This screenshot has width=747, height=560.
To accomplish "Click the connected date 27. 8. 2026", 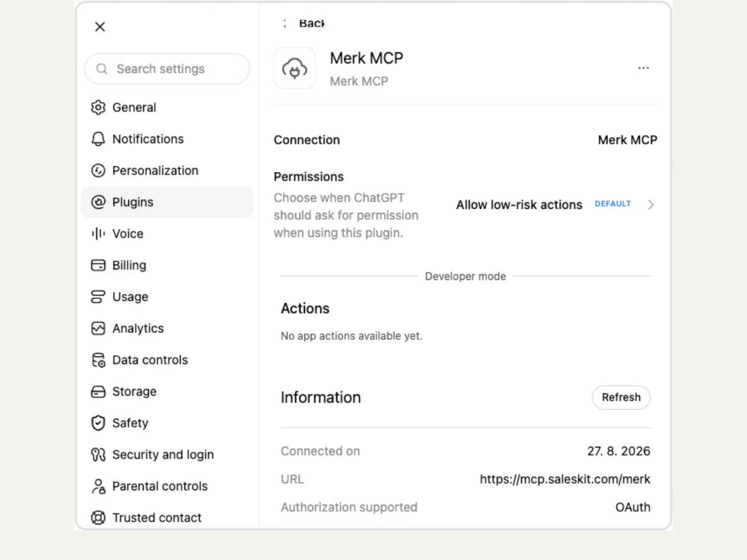I will coord(619,451).
